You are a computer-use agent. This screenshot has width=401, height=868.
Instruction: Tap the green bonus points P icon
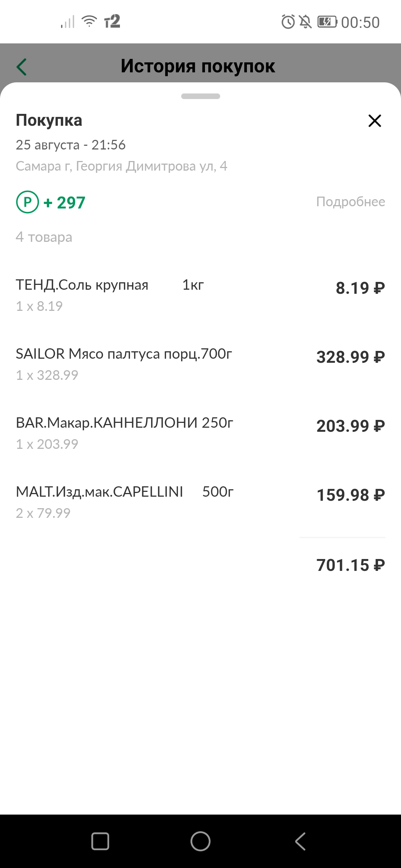(x=27, y=202)
